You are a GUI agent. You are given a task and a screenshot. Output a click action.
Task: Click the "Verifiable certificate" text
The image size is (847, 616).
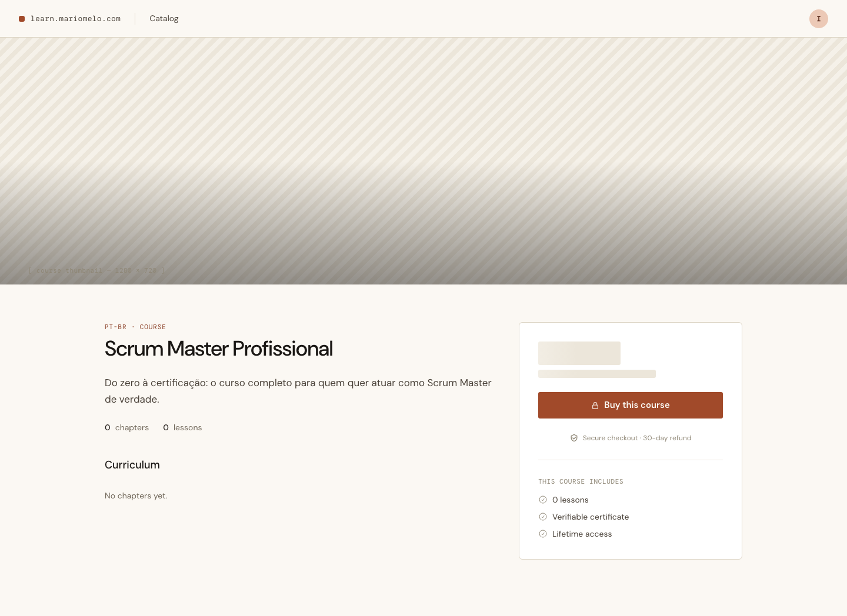pos(591,517)
